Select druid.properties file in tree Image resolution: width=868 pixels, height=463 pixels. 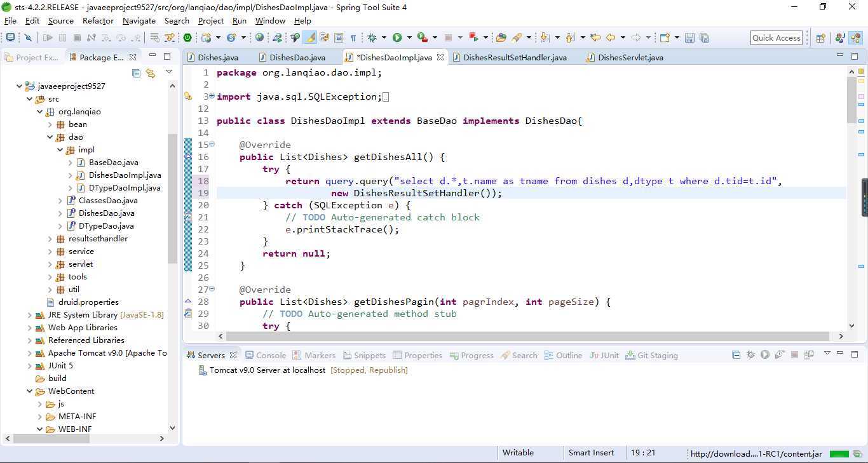coord(88,302)
